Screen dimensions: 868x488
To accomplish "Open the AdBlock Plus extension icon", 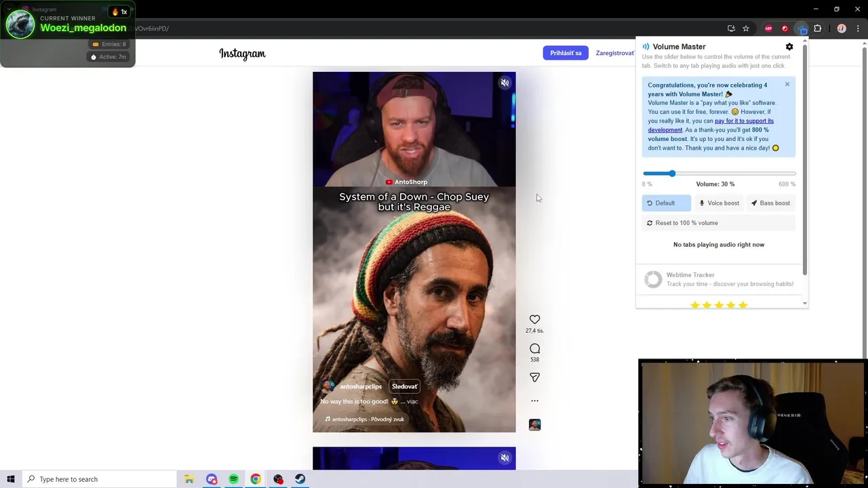I will pyautogui.click(x=768, y=28).
